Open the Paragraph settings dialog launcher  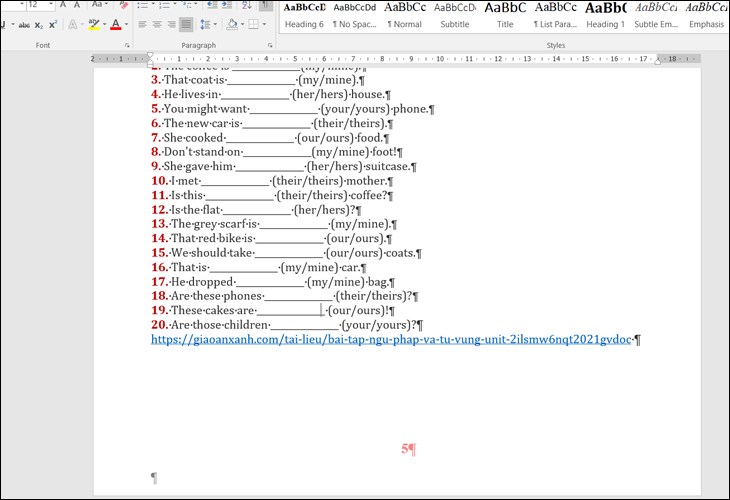(x=270, y=46)
